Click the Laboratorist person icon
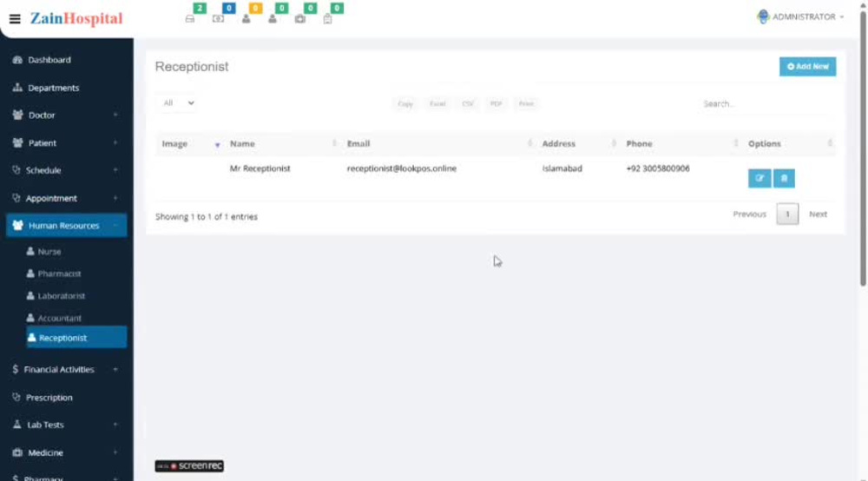868x481 pixels. [x=30, y=295]
